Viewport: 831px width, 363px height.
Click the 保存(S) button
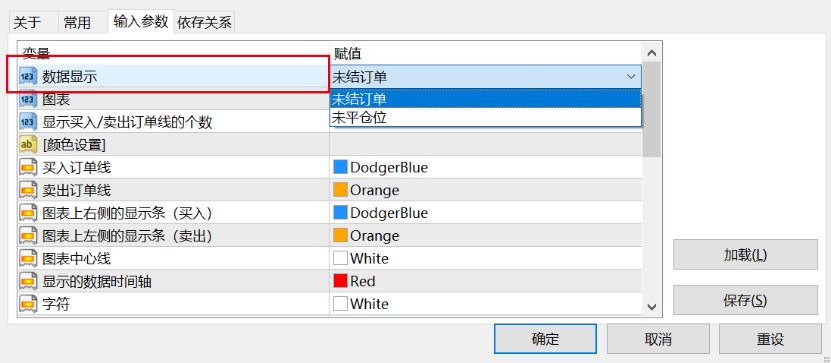pyautogui.click(x=745, y=300)
